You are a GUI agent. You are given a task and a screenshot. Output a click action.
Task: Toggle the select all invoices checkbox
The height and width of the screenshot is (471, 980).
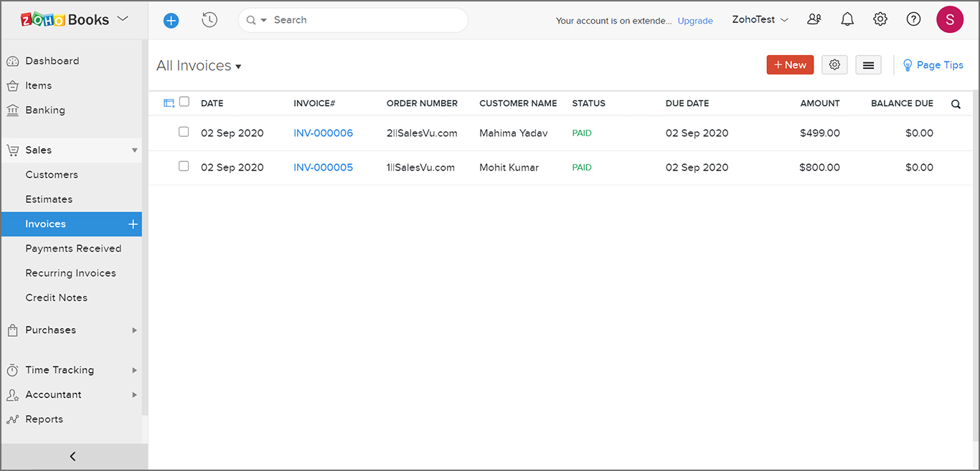tap(184, 102)
